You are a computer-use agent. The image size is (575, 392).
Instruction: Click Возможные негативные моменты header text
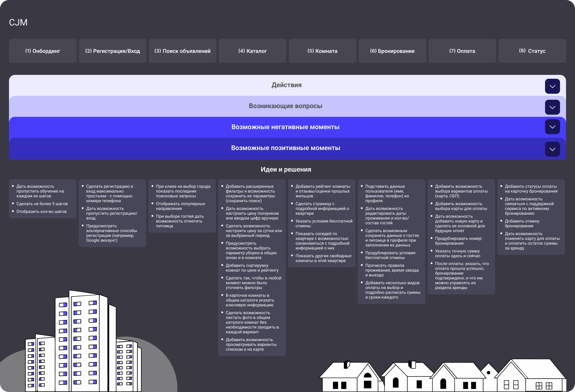(285, 127)
